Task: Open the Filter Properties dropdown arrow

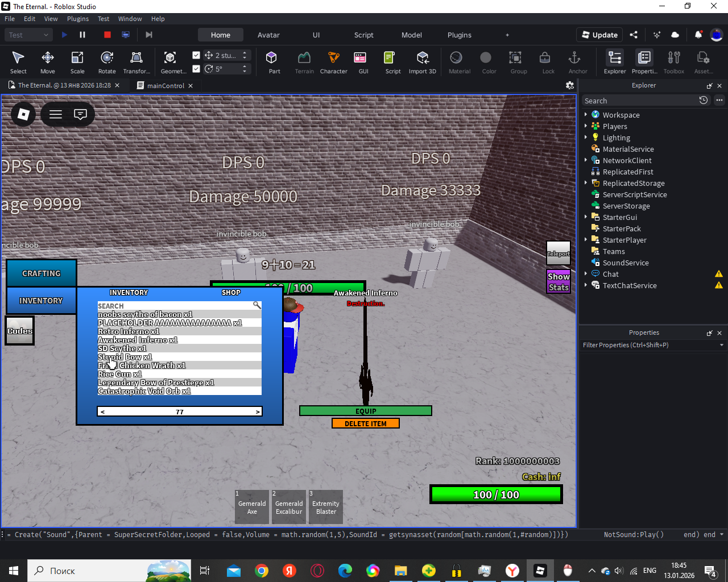Action: [722, 345]
